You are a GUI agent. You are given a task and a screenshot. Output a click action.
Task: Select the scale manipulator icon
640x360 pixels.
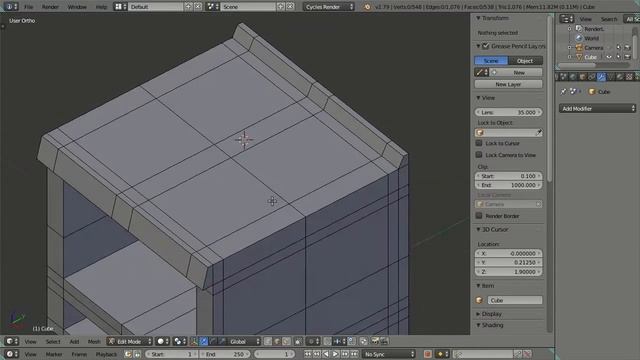[x=222, y=342]
